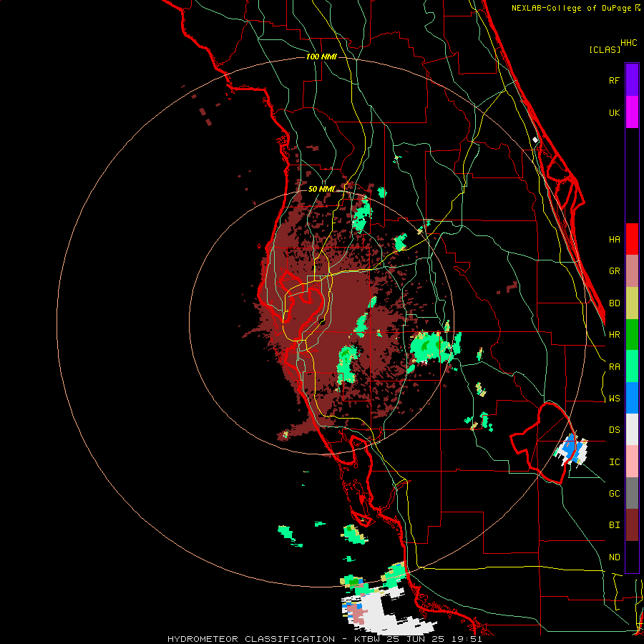644x644 pixels.
Task: Click the GC legend label
Action: (614, 493)
